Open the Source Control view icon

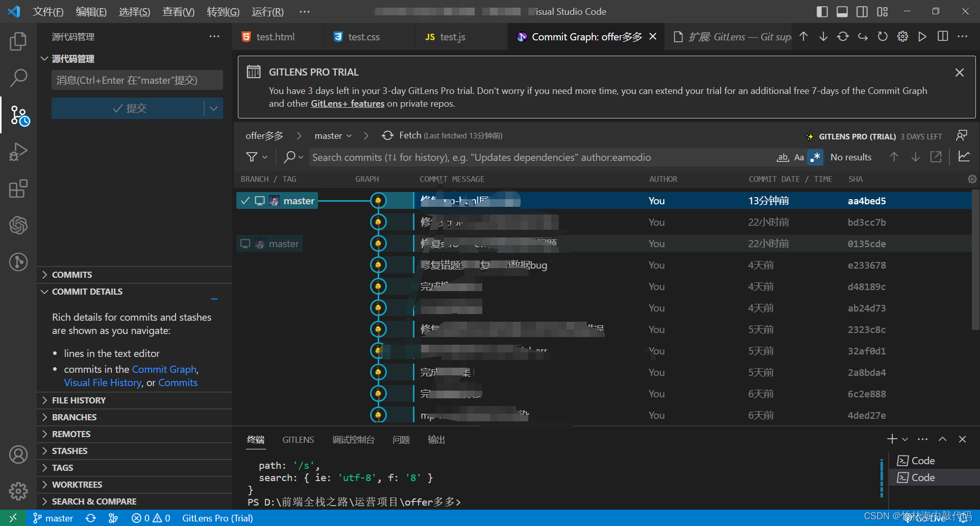pyautogui.click(x=19, y=116)
